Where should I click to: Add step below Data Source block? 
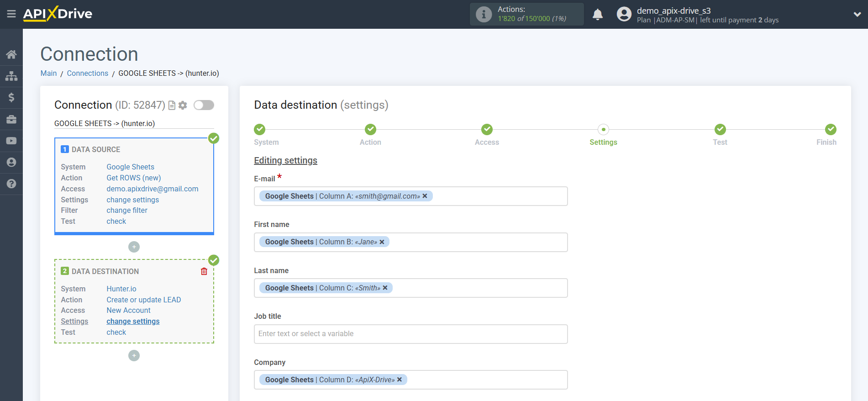(134, 247)
